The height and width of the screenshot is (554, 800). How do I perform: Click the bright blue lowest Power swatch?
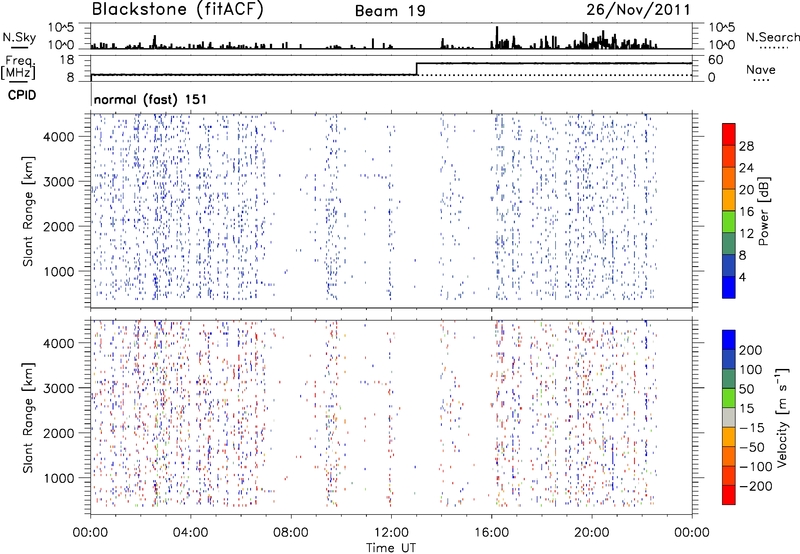[x=729, y=287]
